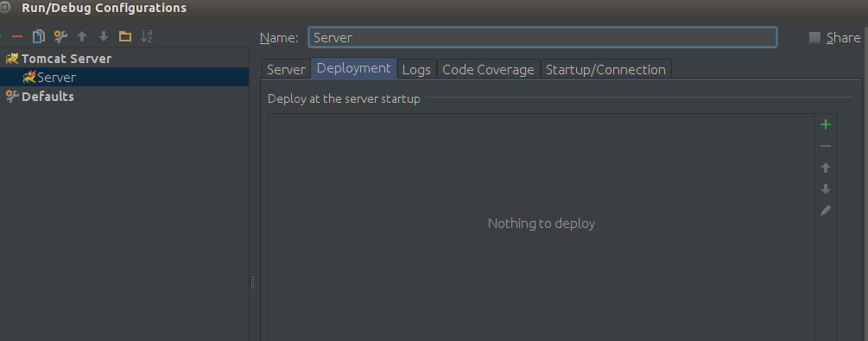Image resolution: width=868 pixels, height=341 pixels.
Task: Click the deployment move down arrow
Action: [826, 189]
